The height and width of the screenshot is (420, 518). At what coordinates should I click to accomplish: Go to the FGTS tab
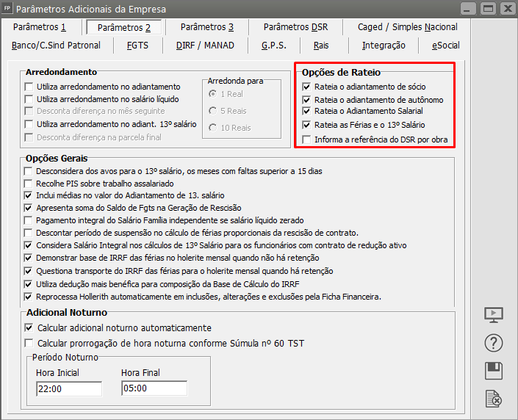pos(137,46)
